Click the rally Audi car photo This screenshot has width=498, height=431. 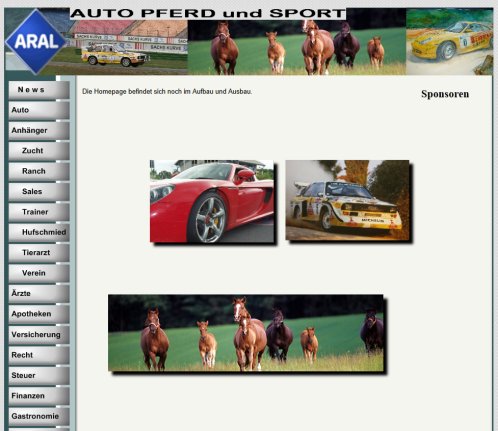347,200
